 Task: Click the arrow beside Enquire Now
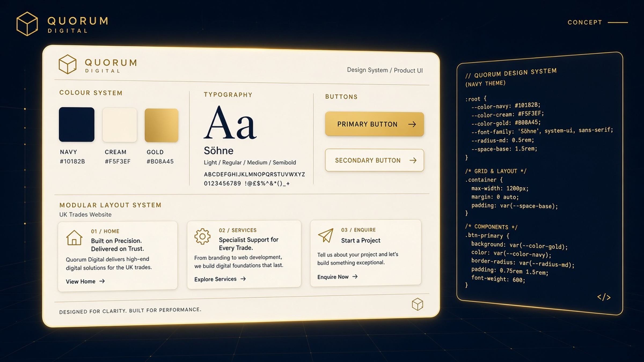click(355, 276)
